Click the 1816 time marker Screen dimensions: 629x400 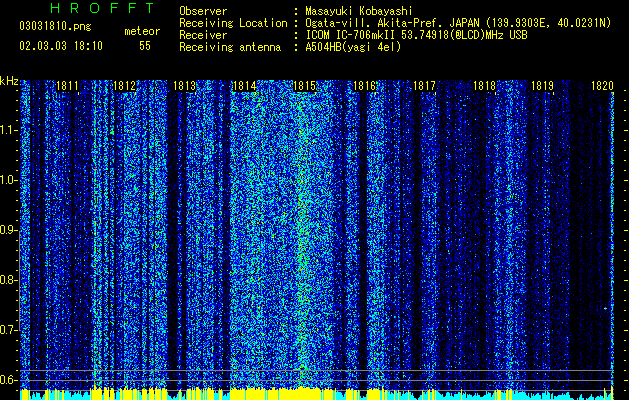click(x=364, y=86)
